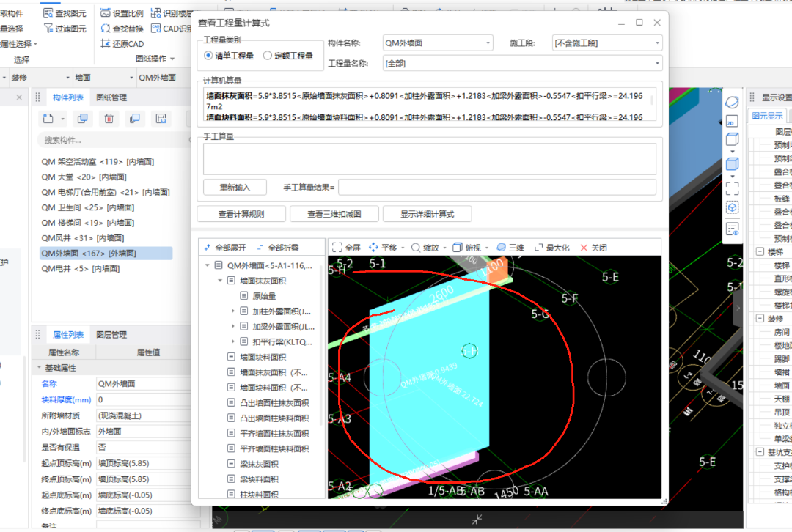Click 查找替换 in the ribbon
Viewport: 792px width, 532px height.
tap(122, 29)
